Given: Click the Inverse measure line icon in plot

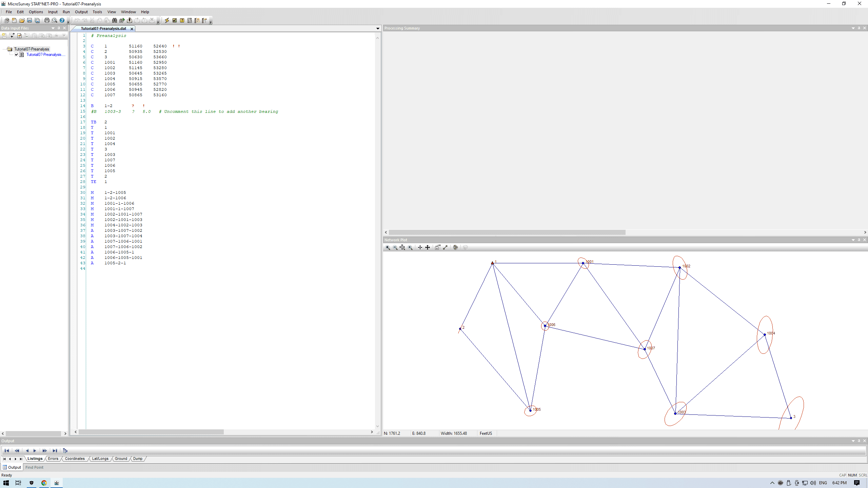Looking at the screenshot, I should [445, 248].
